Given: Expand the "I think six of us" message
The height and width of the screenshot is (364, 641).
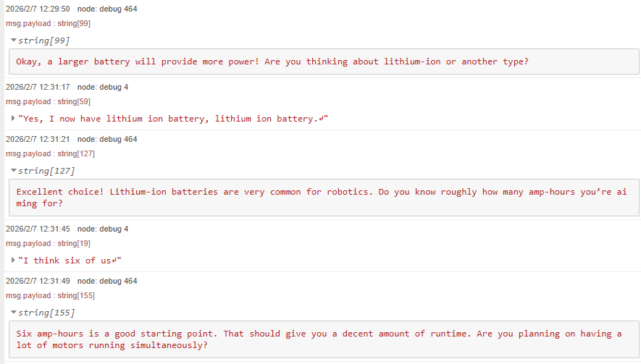Looking at the screenshot, I should coord(14,261).
